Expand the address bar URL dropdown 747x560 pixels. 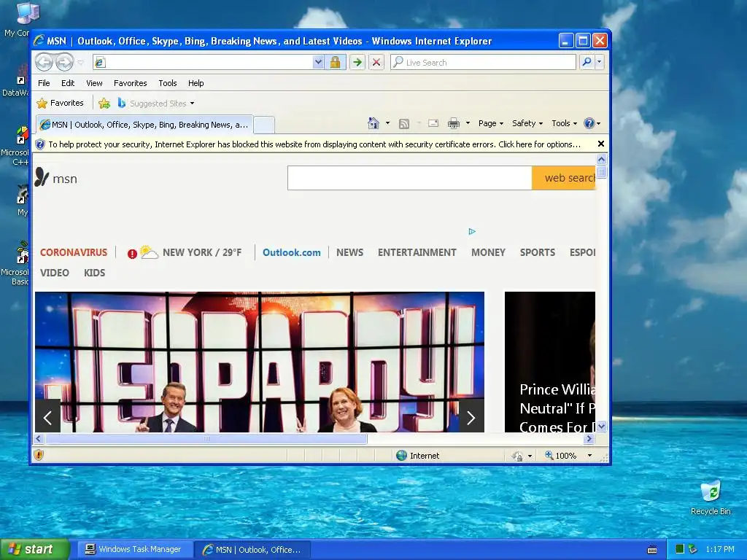(x=318, y=62)
